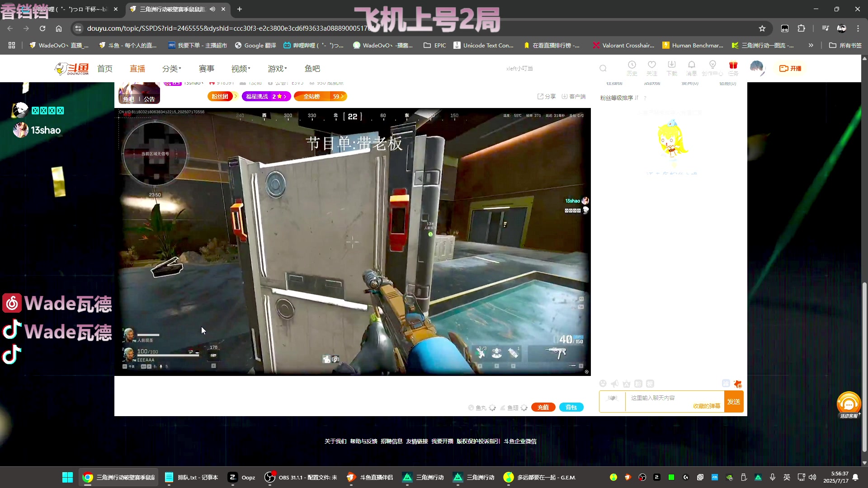Image resolution: width=868 pixels, height=488 pixels.
Task: Click the Douyu search magnifier icon
Action: (x=603, y=68)
